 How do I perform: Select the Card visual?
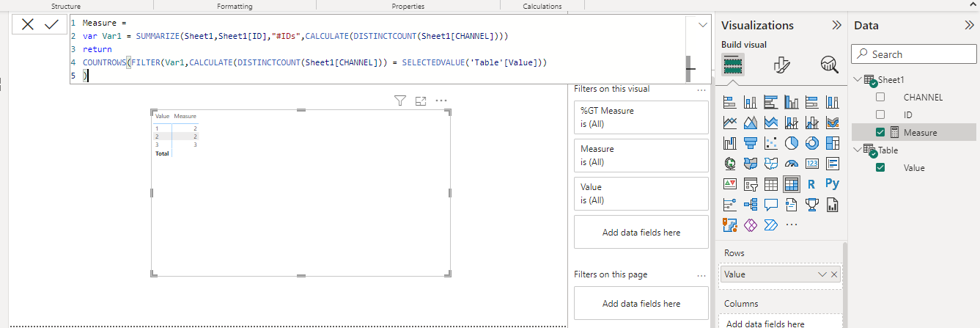pyautogui.click(x=812, y=164)
